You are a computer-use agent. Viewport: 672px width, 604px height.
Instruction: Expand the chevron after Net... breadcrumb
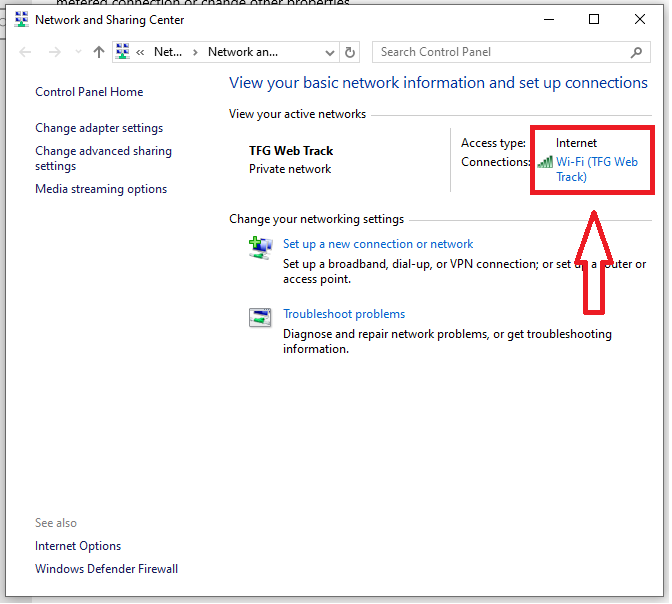point(195,52)
